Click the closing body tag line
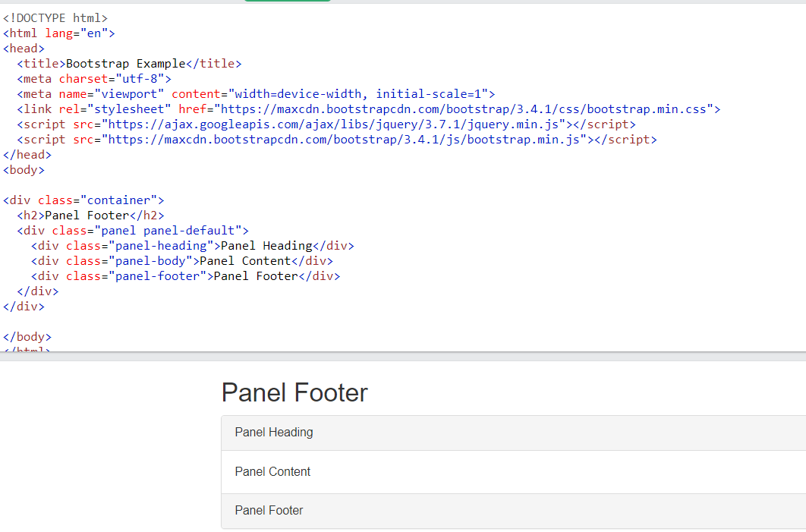This screenshot has height=532, width=806. [27, 336]
